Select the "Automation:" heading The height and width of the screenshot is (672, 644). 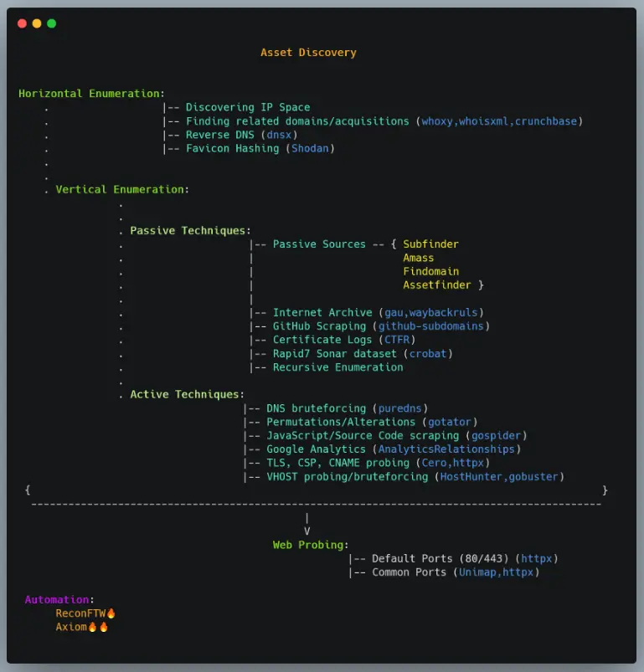[x=59, y=599]
